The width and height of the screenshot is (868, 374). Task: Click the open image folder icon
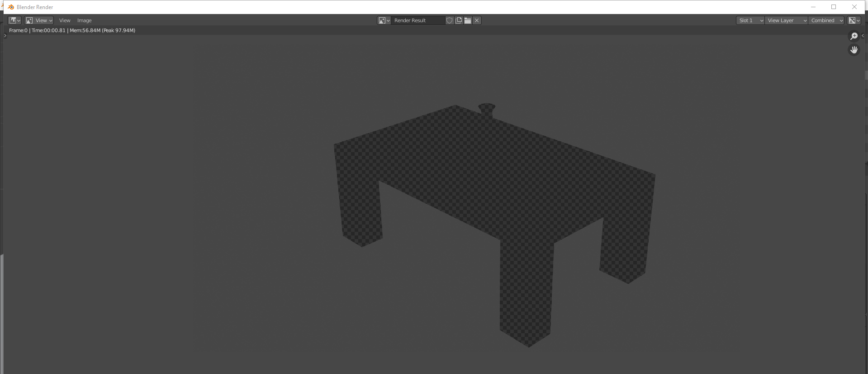click(468, 20)
